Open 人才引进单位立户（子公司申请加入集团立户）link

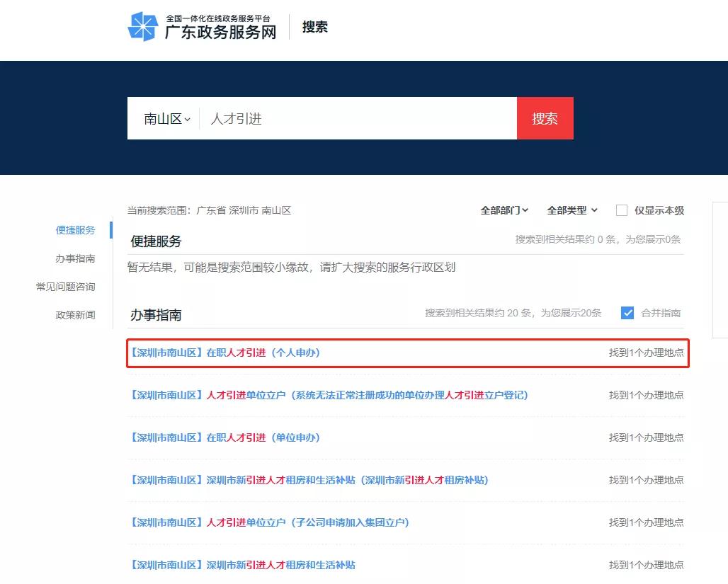[269, 522]
